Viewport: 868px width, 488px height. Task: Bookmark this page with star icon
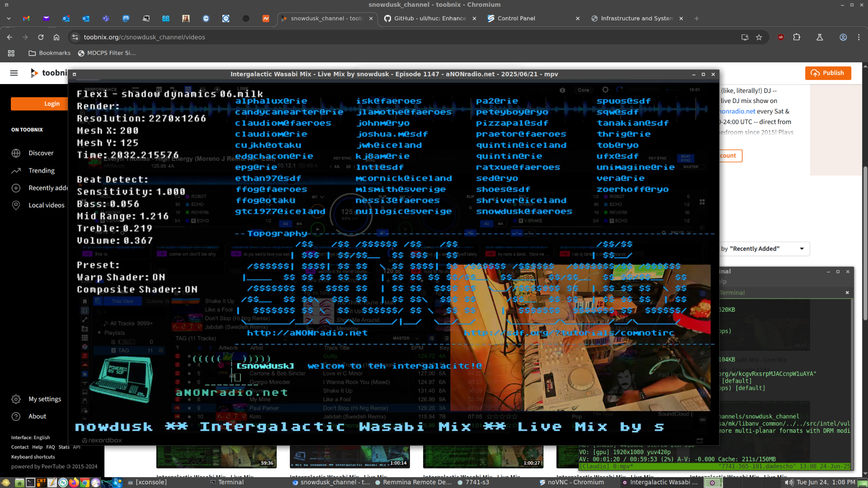[x=759, y=37]
